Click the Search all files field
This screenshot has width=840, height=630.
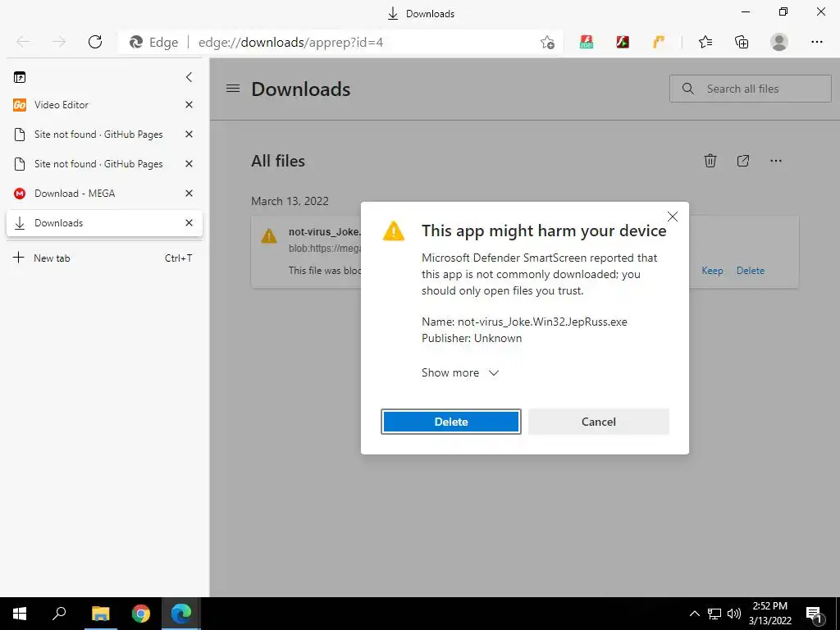tap(750, 89)
